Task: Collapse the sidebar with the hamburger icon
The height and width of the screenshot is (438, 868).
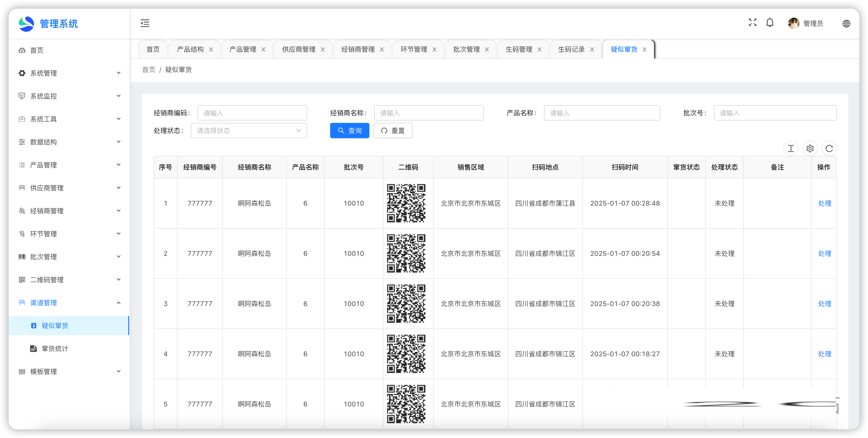Action: pos(145,23)
